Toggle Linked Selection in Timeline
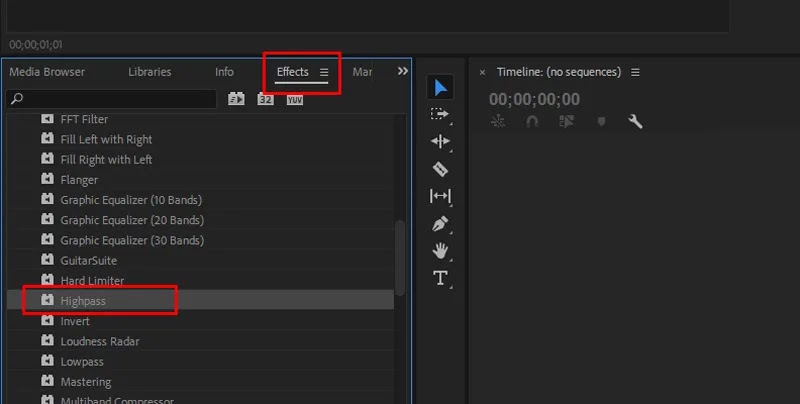This screenshot has width=800, height=404. tap(566, 121)
